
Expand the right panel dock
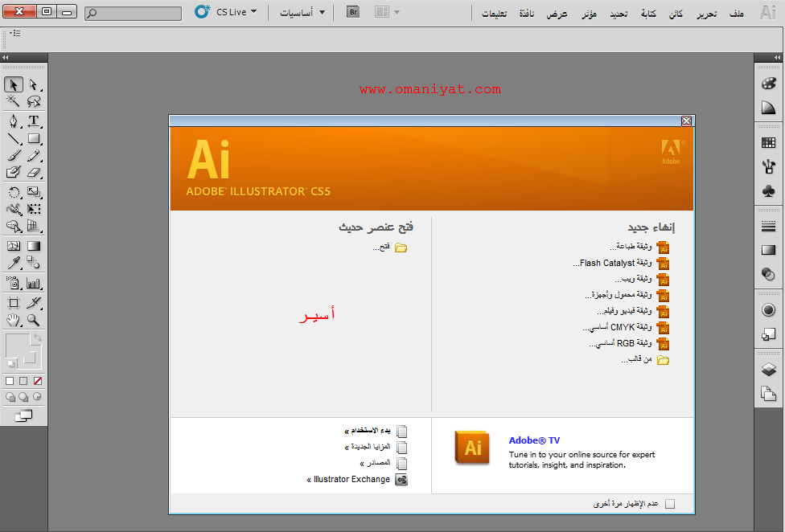[777, 58]
